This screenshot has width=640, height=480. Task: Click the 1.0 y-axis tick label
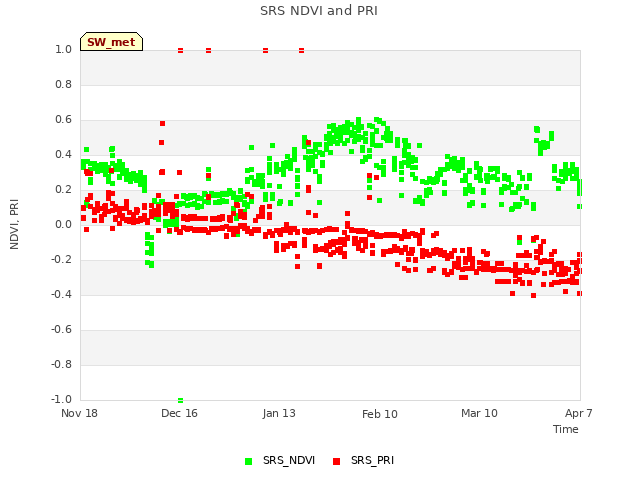click(63, 49)
